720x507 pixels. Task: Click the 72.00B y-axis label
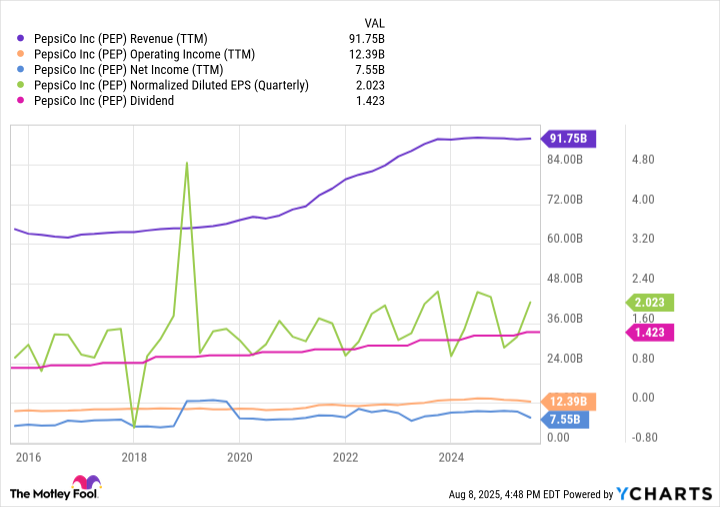[x=565, y=200]
